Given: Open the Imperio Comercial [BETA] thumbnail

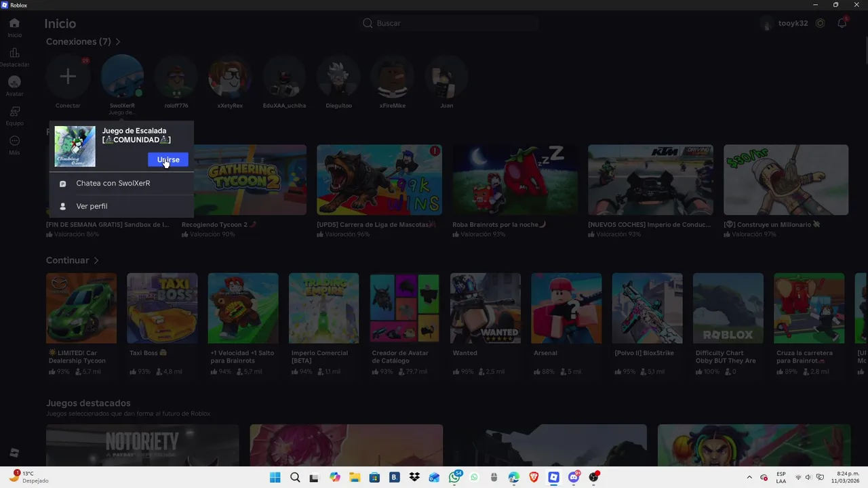Looking at the screenshot, I should point(324,308).
